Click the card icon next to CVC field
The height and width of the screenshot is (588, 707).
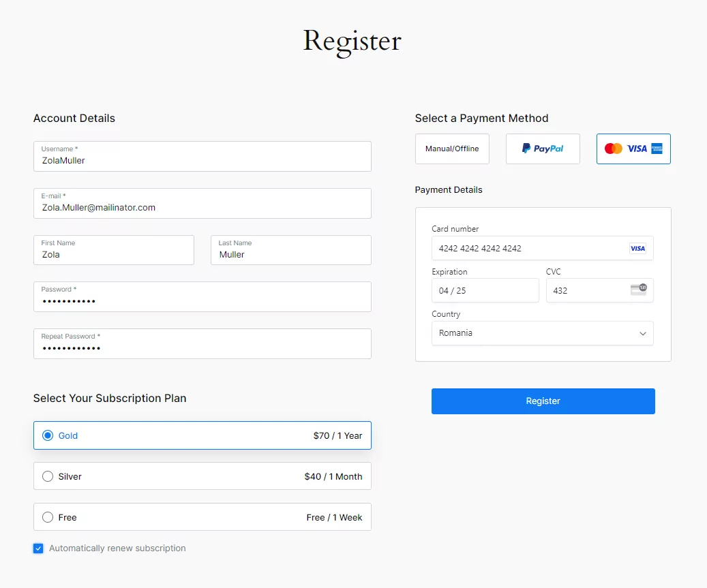[x=639, y=290]
